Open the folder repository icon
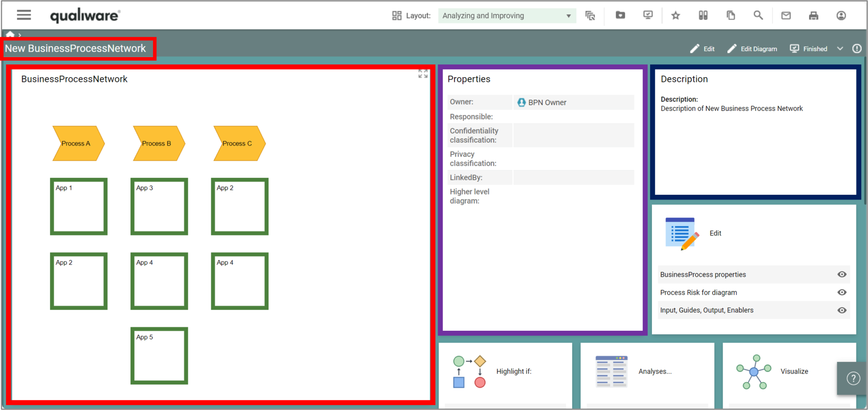 point(620,15)
